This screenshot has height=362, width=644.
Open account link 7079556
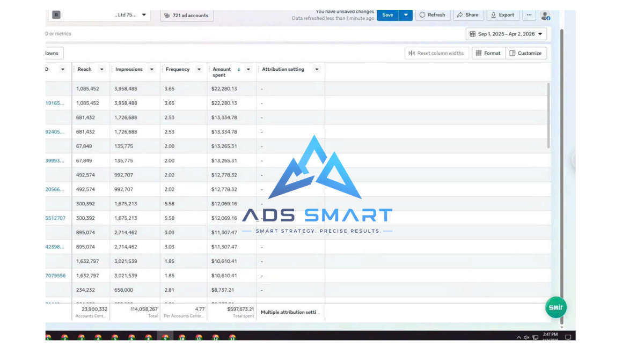(x=56, y=276)
